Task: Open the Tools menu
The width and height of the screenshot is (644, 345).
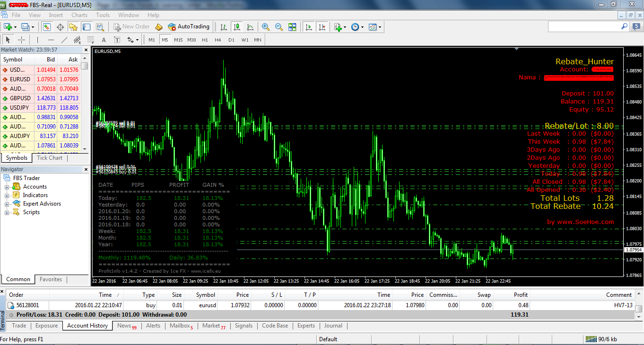Action: point(103,15)
